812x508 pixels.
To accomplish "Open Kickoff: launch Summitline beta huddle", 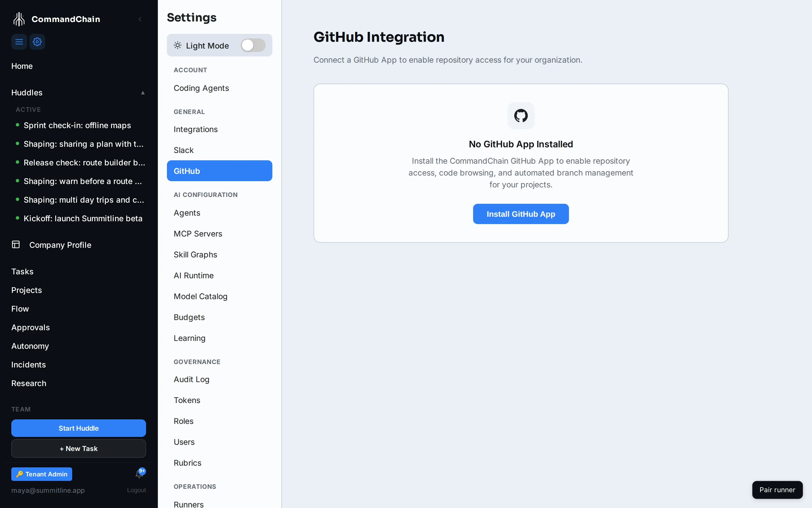I will pyautogui.click(x=83, y=218).
